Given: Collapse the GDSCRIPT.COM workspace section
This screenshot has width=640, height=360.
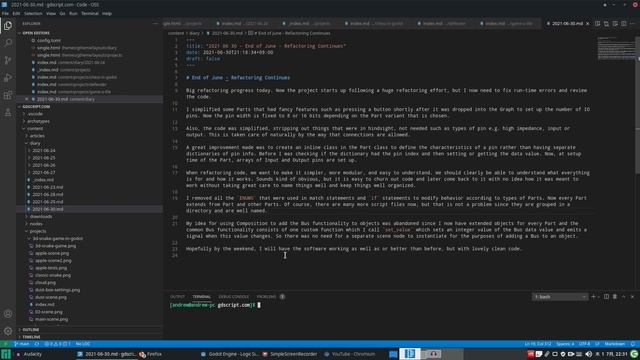Looking at the screenshot, I should [36, 107].
